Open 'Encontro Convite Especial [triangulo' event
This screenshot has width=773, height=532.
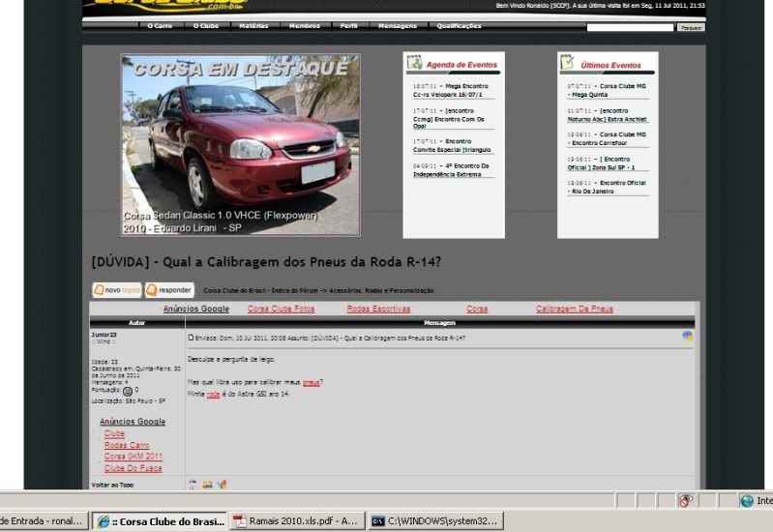(453, 145)
